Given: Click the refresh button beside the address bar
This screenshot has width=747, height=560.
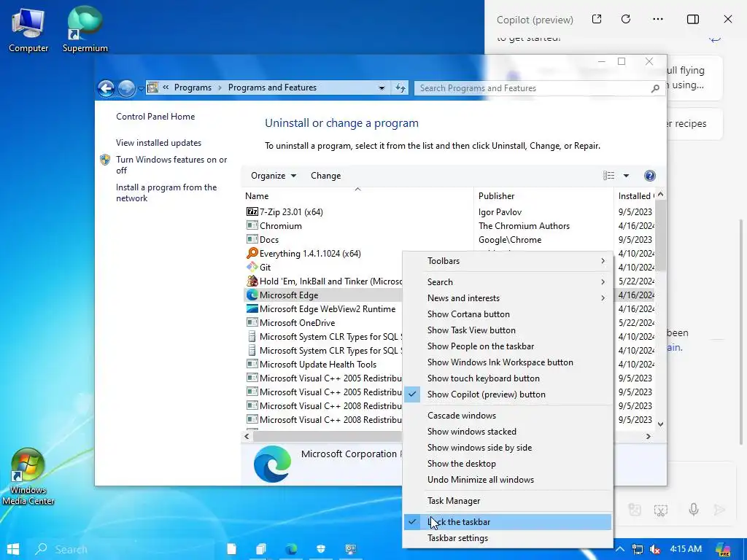Looking at the screenshot, I should point(400,87).
